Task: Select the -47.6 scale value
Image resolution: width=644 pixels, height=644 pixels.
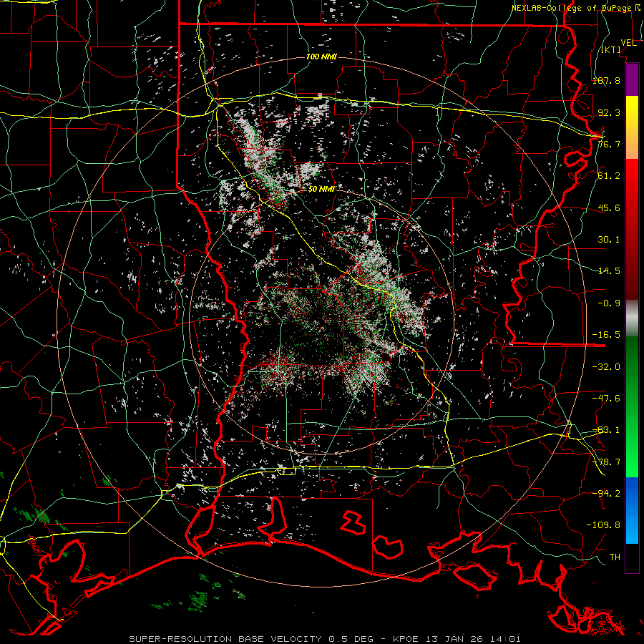Action: [x=606, y=398]
